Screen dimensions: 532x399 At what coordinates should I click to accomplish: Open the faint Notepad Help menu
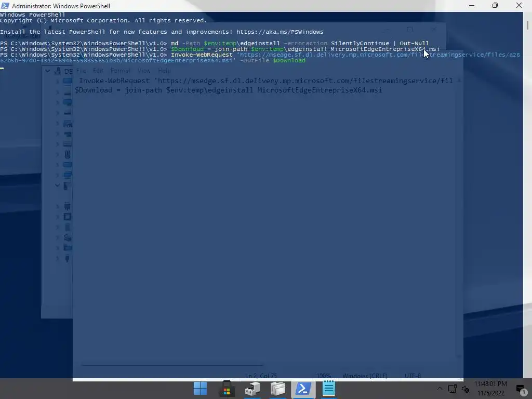(164, 71)
